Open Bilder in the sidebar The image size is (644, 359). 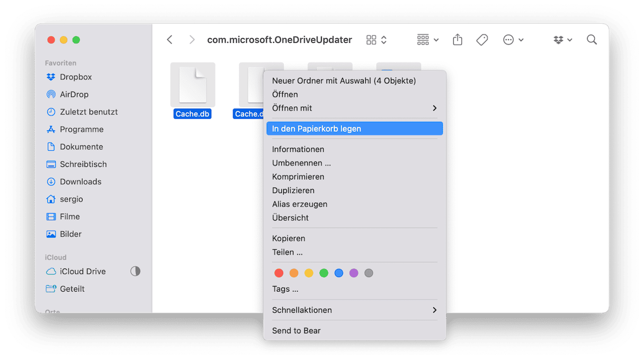64,234
